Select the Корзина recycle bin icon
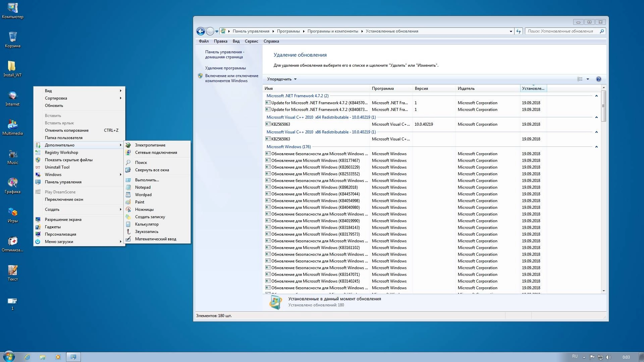The image size is (644, 362). pyautogui.click(x=12, y=40)
